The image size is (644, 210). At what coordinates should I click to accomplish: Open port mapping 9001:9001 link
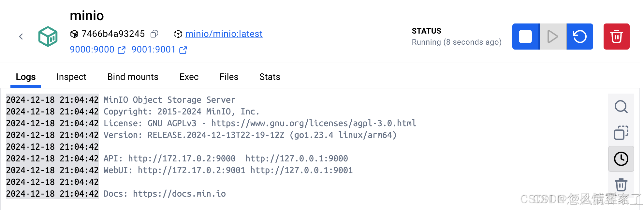coord(154,50)
